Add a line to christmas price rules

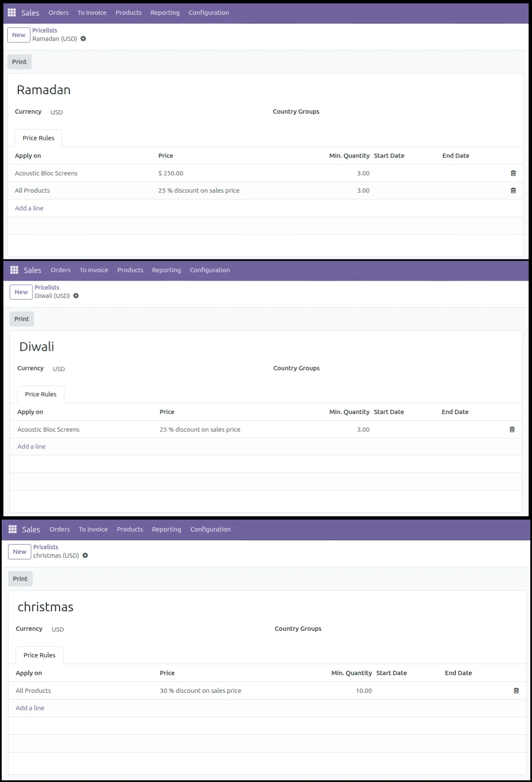click(x=30, y=708)
